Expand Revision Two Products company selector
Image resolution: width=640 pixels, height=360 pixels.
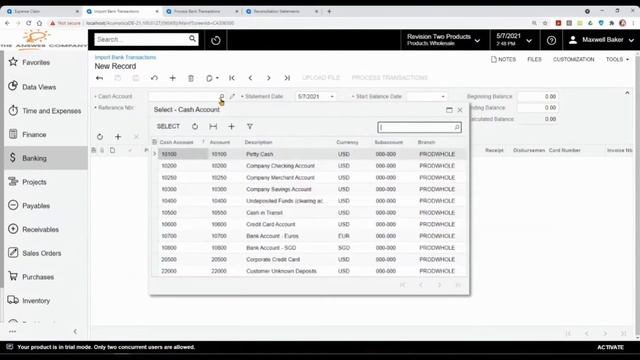(x=443, y=40)
